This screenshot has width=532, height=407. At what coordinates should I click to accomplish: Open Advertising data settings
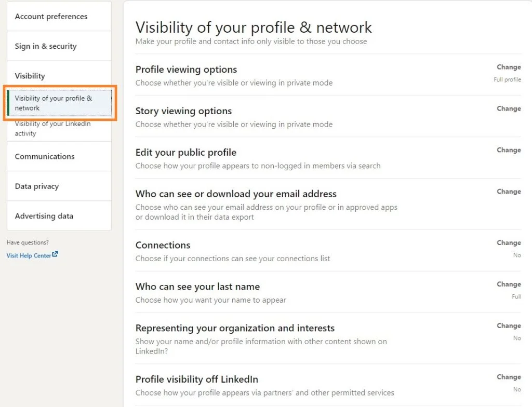(x=44, y=216)
